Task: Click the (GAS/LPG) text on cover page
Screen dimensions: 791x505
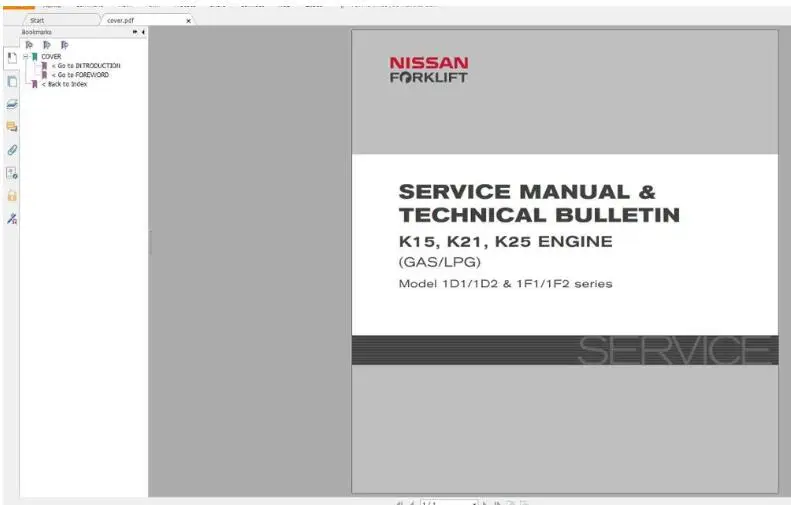Action: (439, 262)
